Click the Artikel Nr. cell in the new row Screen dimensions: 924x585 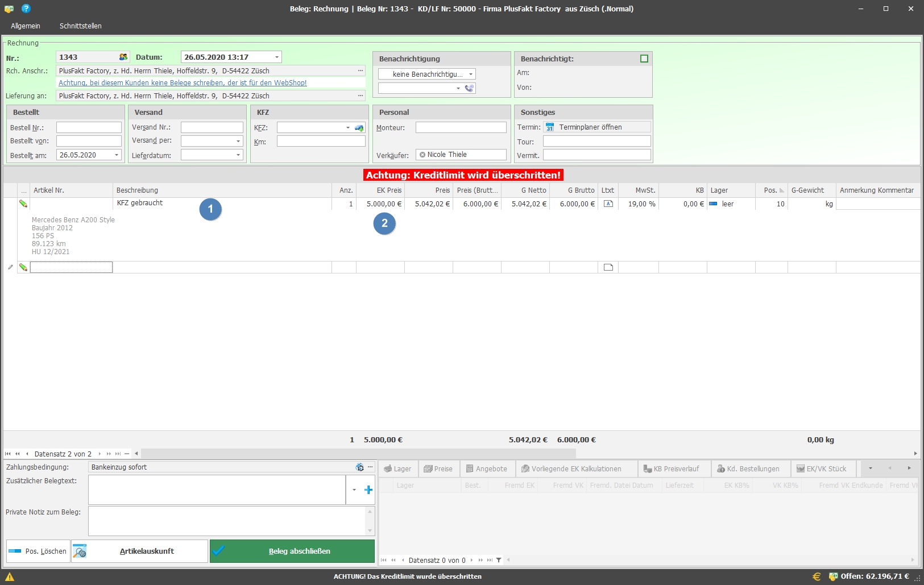click(71, 267)
